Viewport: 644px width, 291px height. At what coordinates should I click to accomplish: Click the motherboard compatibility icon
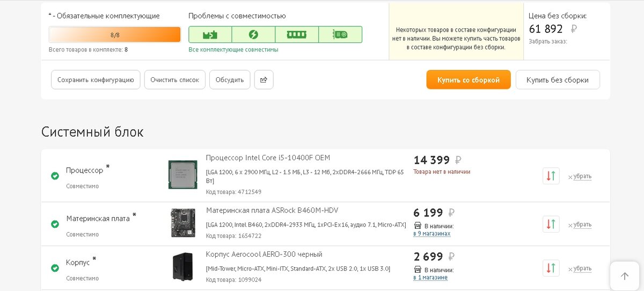coord(210,35)
